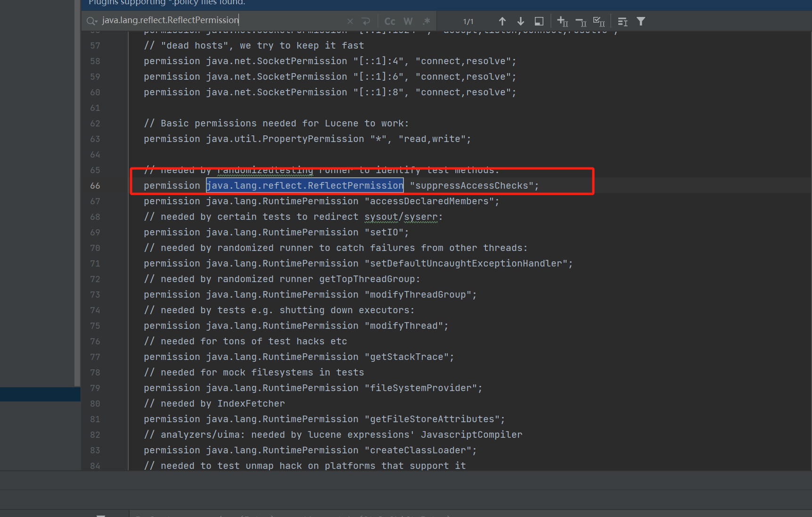812x517 pixels.
Task: Click the multiline search options icon
Action: (x=623, y=21)
